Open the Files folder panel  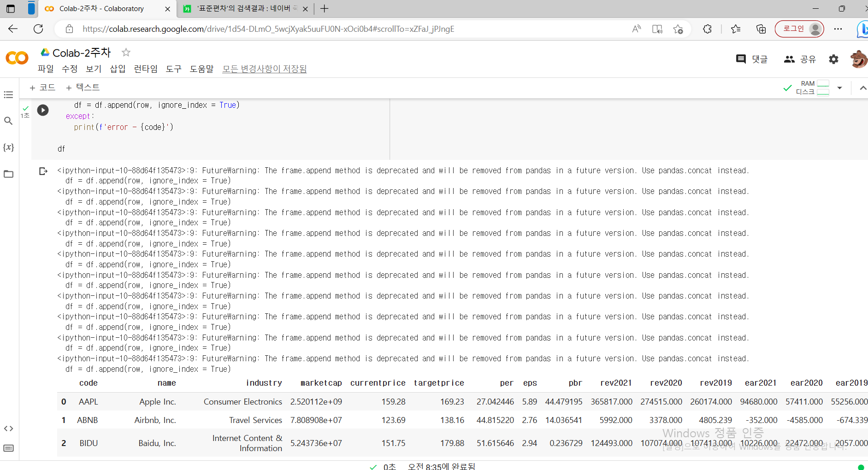pyautogui.click(x=8, y=174)
